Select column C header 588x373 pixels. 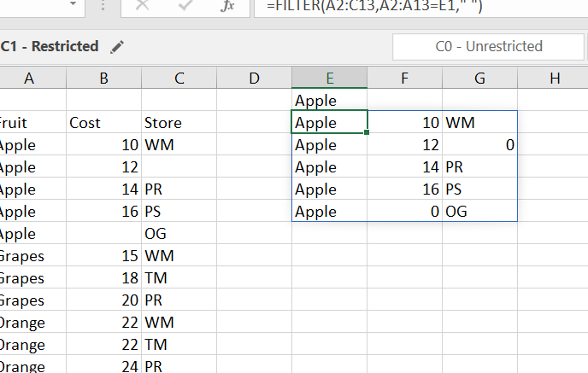click(x=179, y=78)
